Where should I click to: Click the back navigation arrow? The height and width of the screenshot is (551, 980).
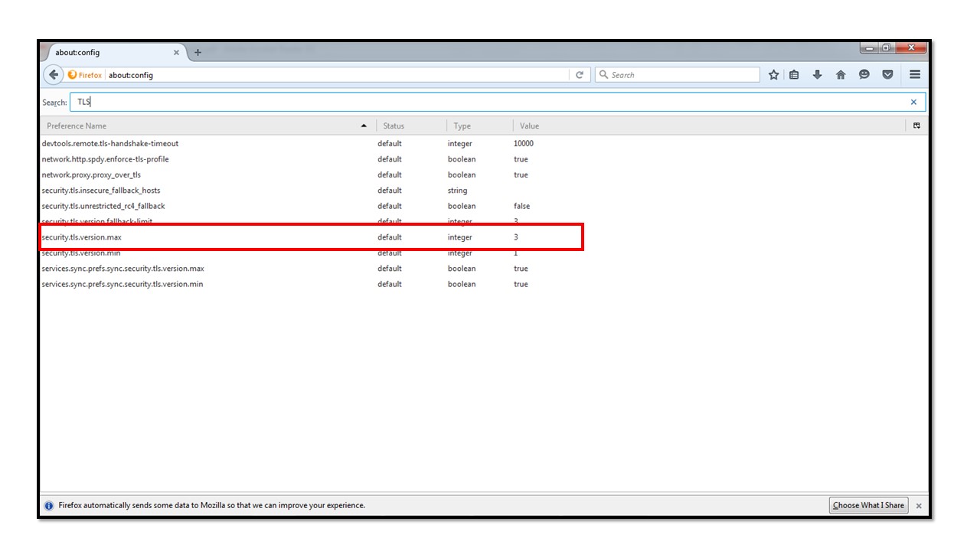(x=53, y=74)
